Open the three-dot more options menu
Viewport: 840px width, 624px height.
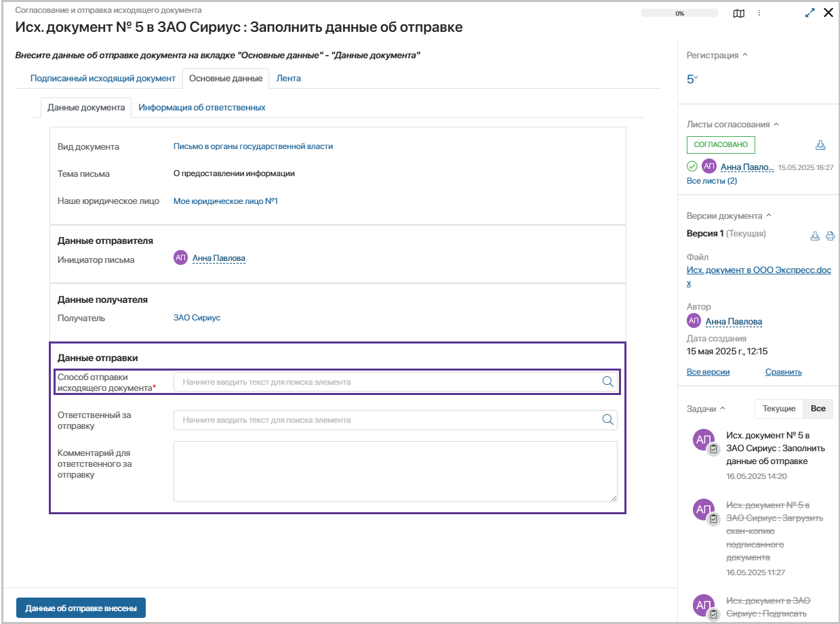759,13
